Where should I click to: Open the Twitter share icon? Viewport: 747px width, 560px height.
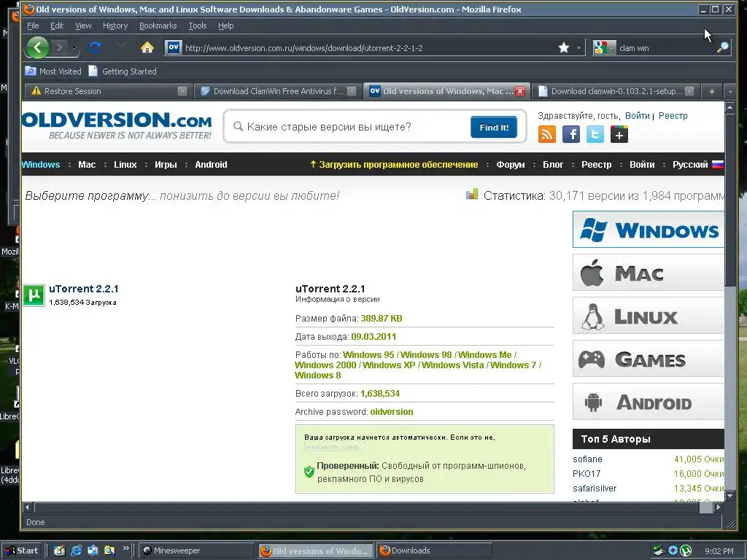(595, 134)
